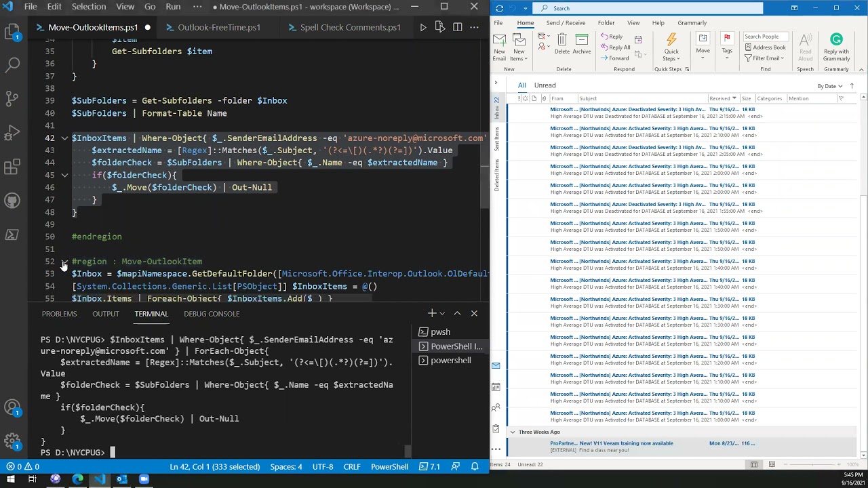
Task: Toggle Outlook sort order arrow
Action: pos(852,86)
